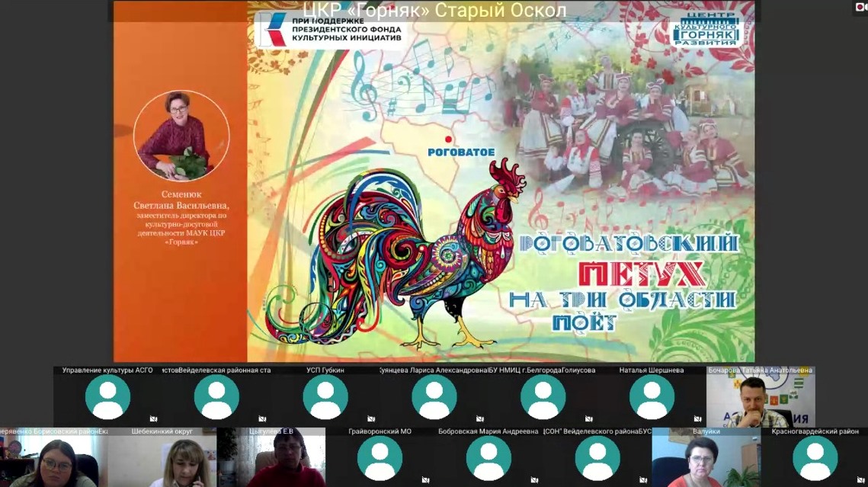Click the 'РОГОВАТОЕ' map label on the slide

(461, 152)
